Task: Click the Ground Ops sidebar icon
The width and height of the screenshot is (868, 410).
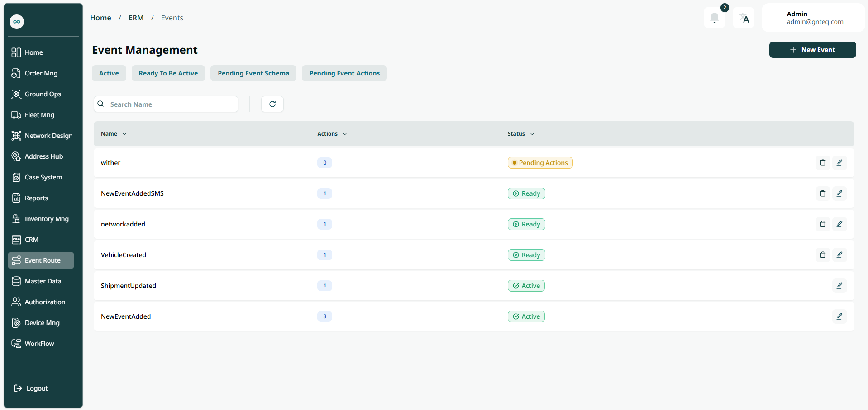Action: [x=16, y=94]
